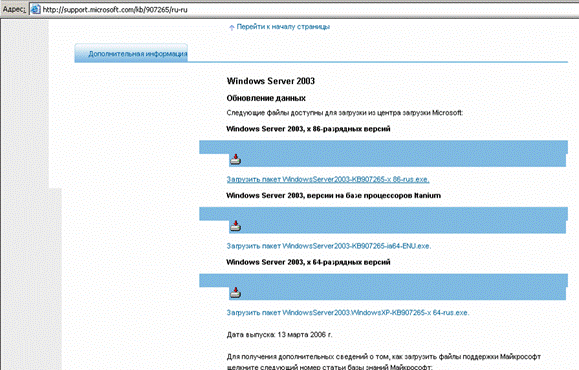
Task: Open the WindowsServer2003.WindowsXP-KB907265-x64-rus.exe link
Action: tap(348, 313)
